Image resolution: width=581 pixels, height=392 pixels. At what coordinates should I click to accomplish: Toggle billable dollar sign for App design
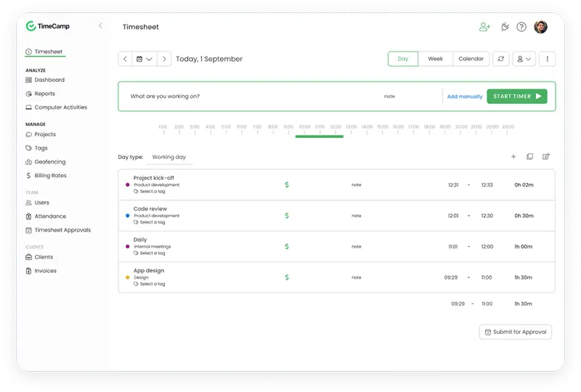tap(287, 277)
